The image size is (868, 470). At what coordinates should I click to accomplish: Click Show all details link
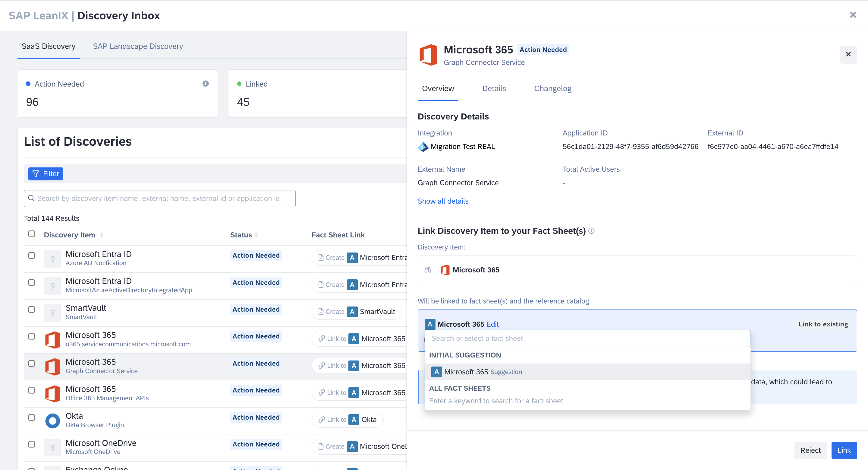click(443, 201)
